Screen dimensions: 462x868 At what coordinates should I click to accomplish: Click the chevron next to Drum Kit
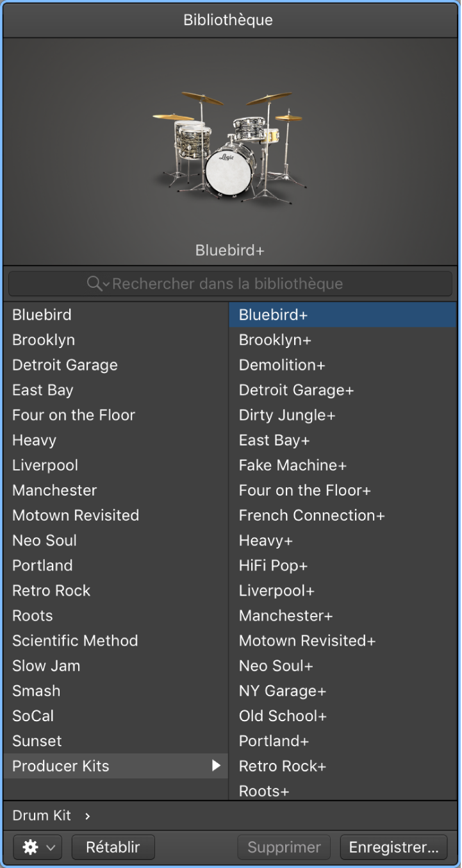point(88,815)
